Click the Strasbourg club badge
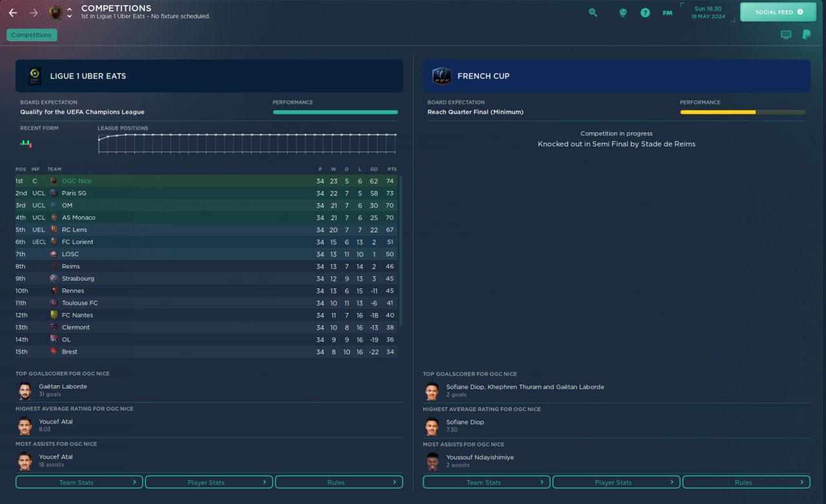 [54, 279]
